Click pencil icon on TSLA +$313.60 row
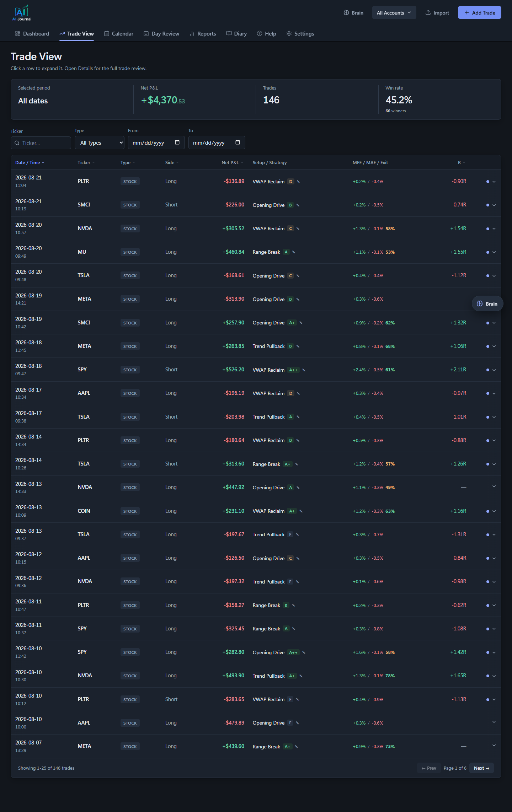The image size is (512, 812). [x=296, y=464]
